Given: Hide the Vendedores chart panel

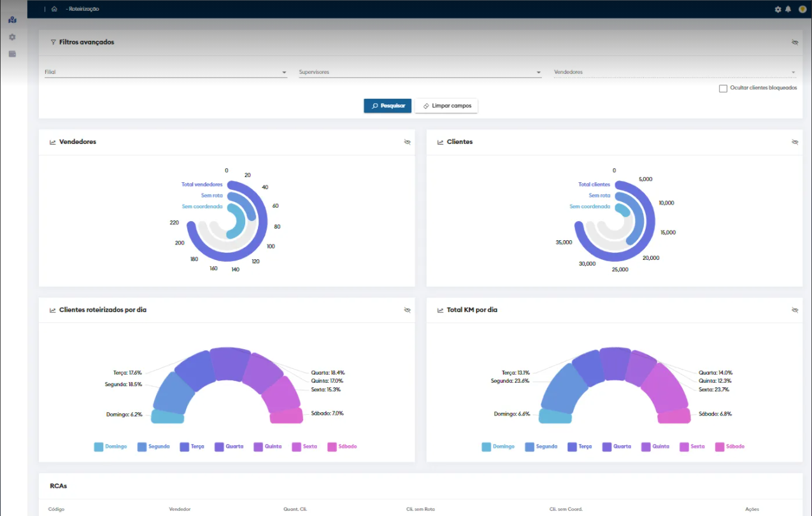Looking at the screenshot, I should pos(407,142).
